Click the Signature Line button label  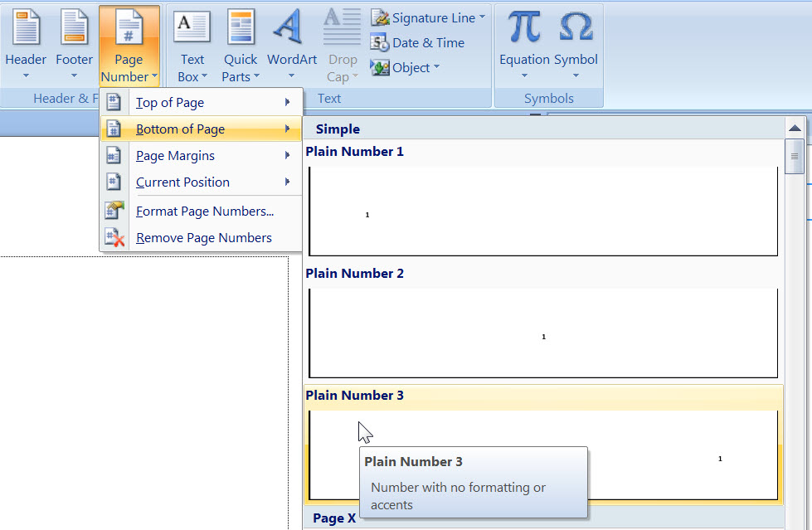tap(434, 18)
